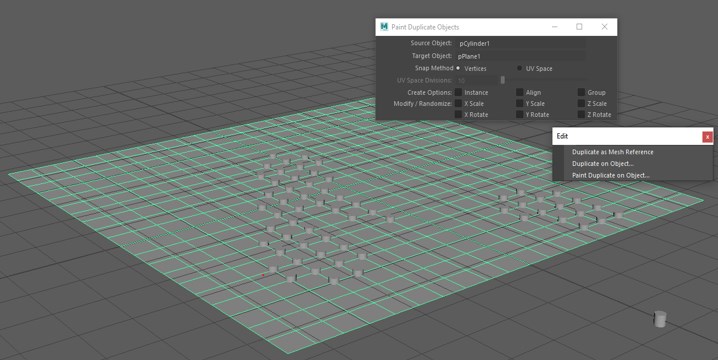Viewport: 718px width, 360px height.
Task: Toggle X Rotate randomize checkbox
Action: 458,115
